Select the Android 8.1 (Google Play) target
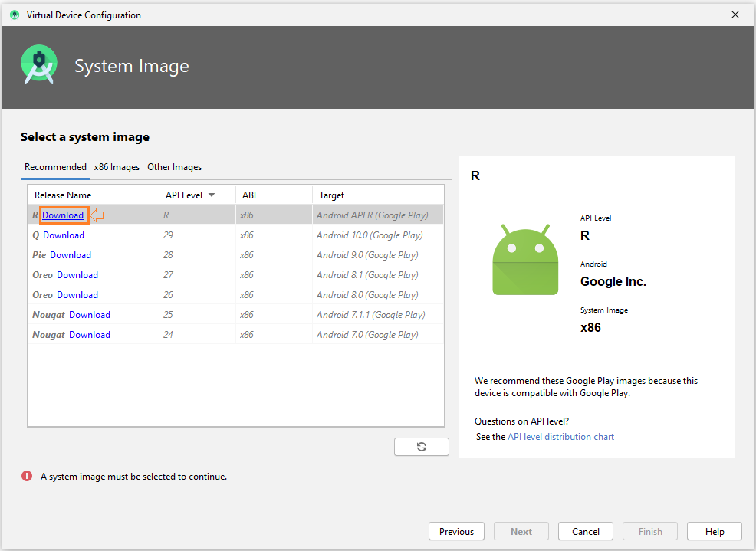Viewport: 756px width, 551px height. pyautogui.click(x=367, y=275)
